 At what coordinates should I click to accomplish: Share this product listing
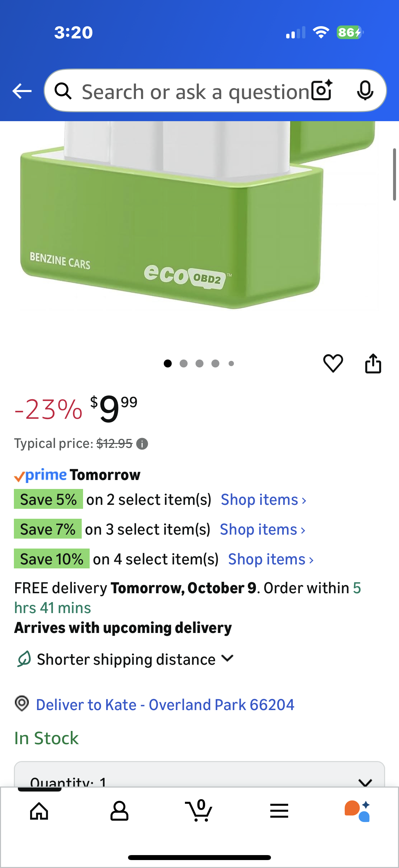click(x=373, y=363)
